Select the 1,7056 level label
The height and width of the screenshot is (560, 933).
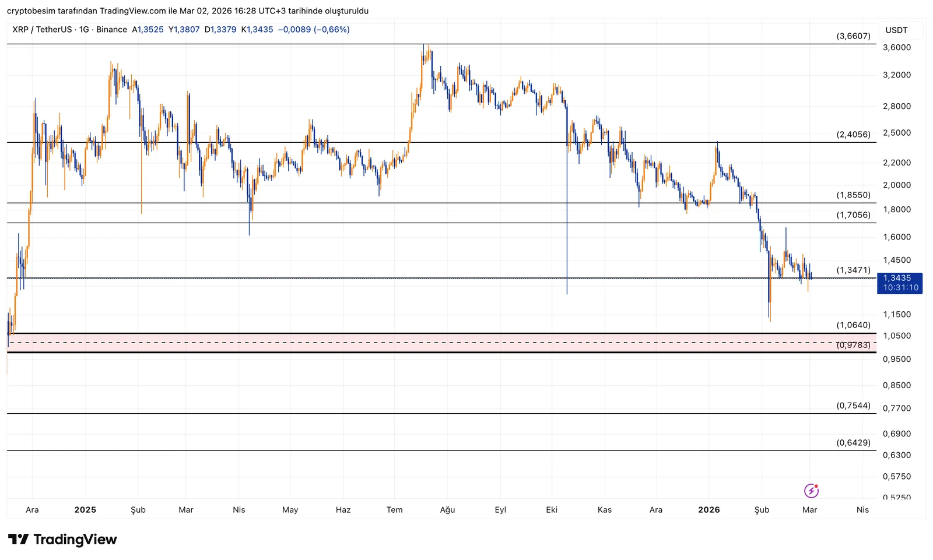point(853,215)
